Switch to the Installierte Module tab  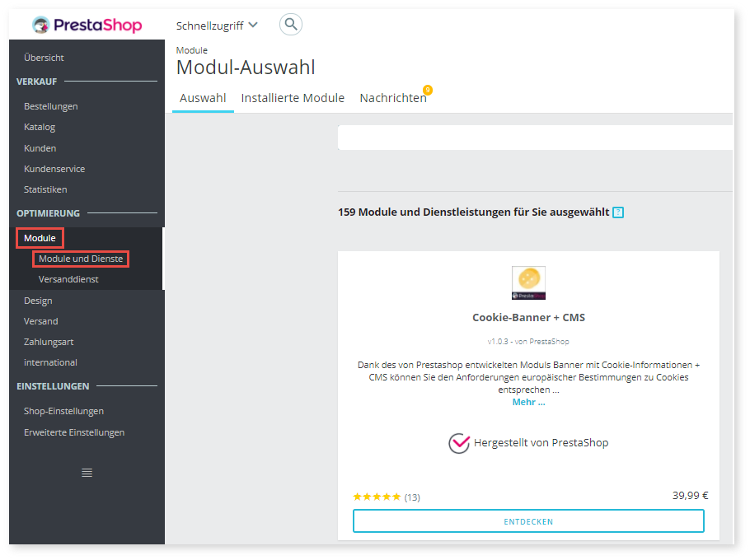[x=293, y=97]
